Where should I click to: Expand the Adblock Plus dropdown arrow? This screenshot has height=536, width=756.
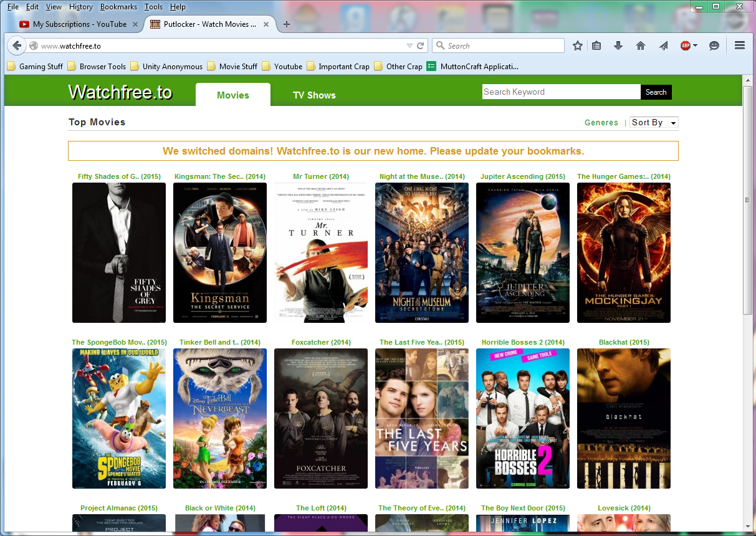(x=695, y=45)
